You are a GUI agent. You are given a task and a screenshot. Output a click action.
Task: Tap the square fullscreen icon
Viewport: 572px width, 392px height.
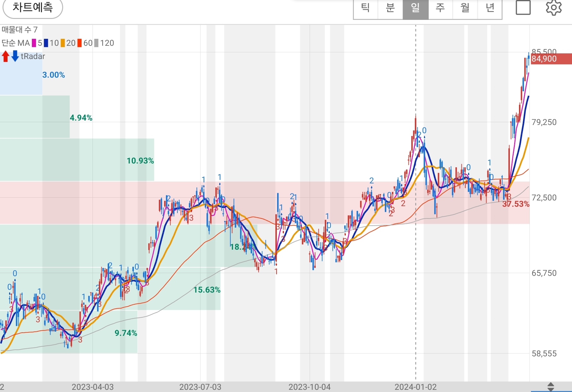(523, 8)
